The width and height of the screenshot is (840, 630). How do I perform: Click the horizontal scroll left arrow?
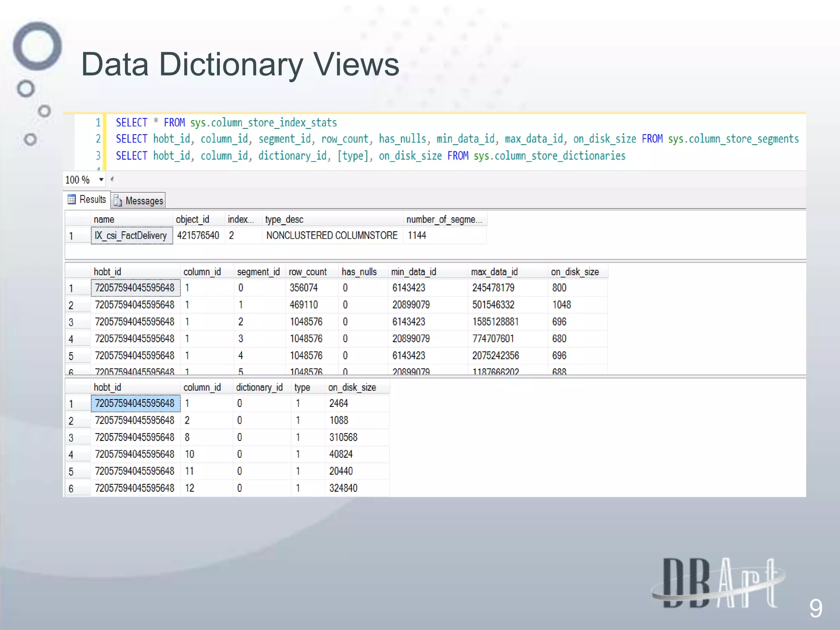[x=112, y=179]
